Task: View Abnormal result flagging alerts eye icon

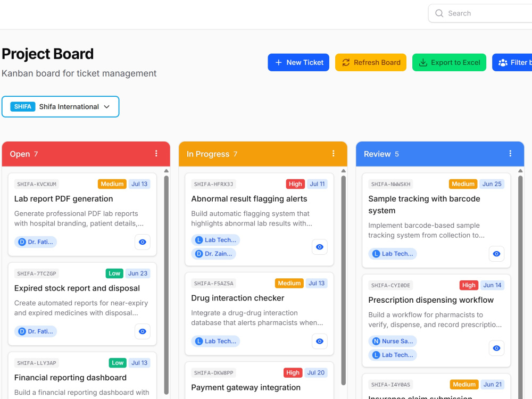Action: pyautogui.click(x=320, y=247)
